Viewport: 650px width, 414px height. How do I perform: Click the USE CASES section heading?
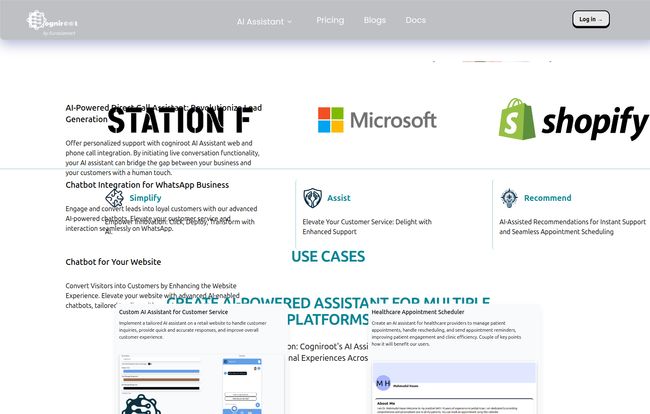[x=328, y=257]
